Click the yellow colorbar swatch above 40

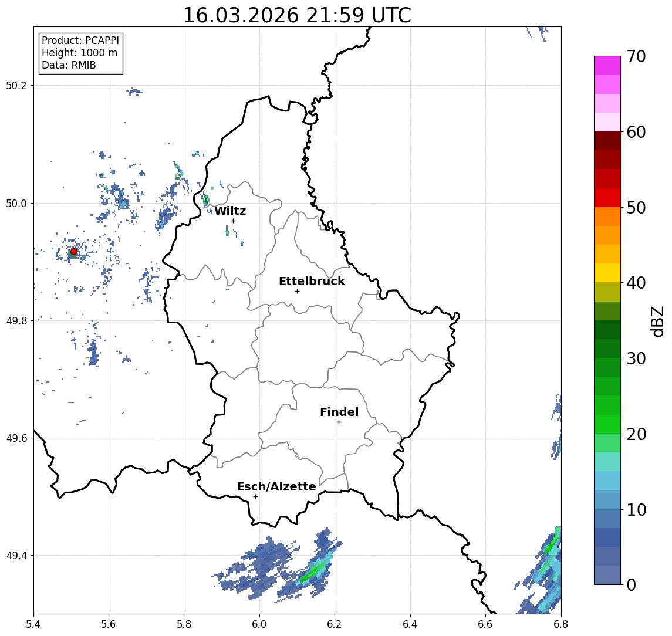607,273
